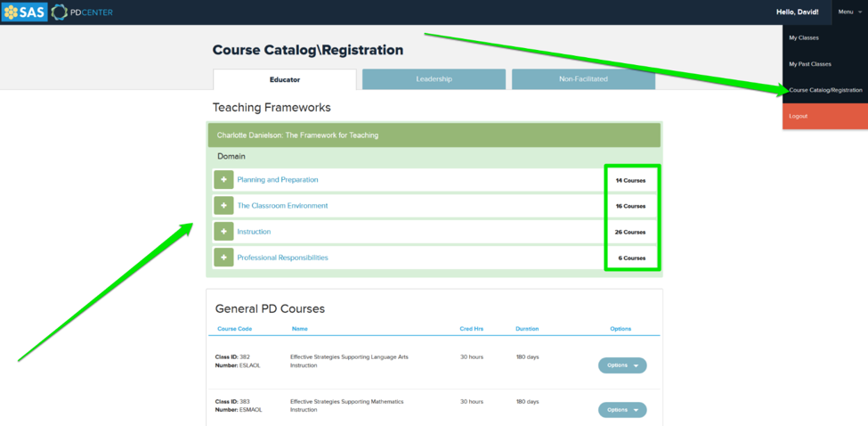Sort by Name column header
The image size is (868, 426).
coord(299,329)
